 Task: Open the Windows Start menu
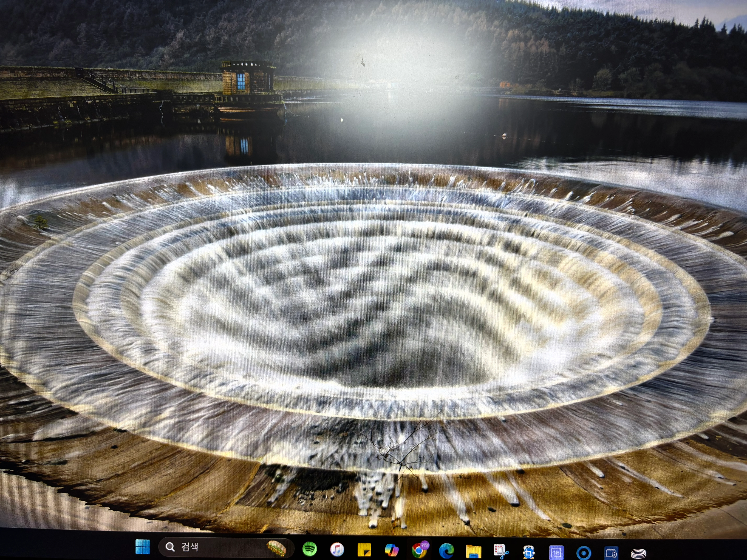[x=143, y=547]
